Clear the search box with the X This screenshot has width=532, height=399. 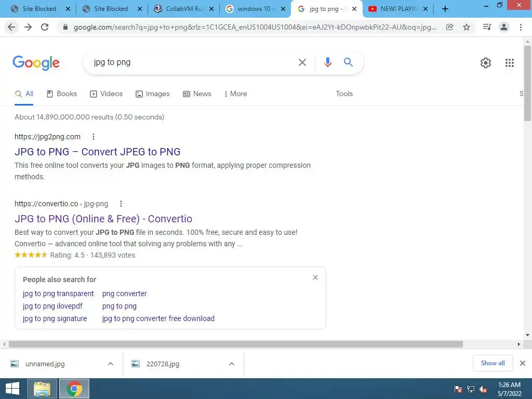coord(302,62)
